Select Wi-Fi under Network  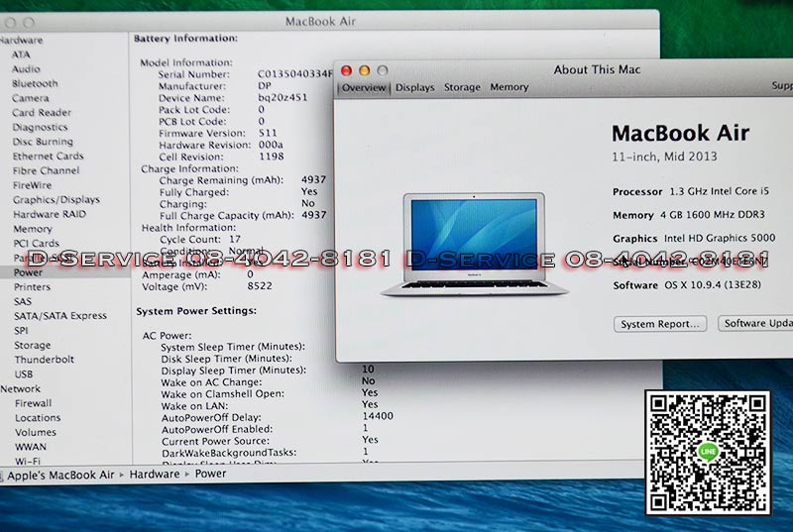tap(28, 461)
